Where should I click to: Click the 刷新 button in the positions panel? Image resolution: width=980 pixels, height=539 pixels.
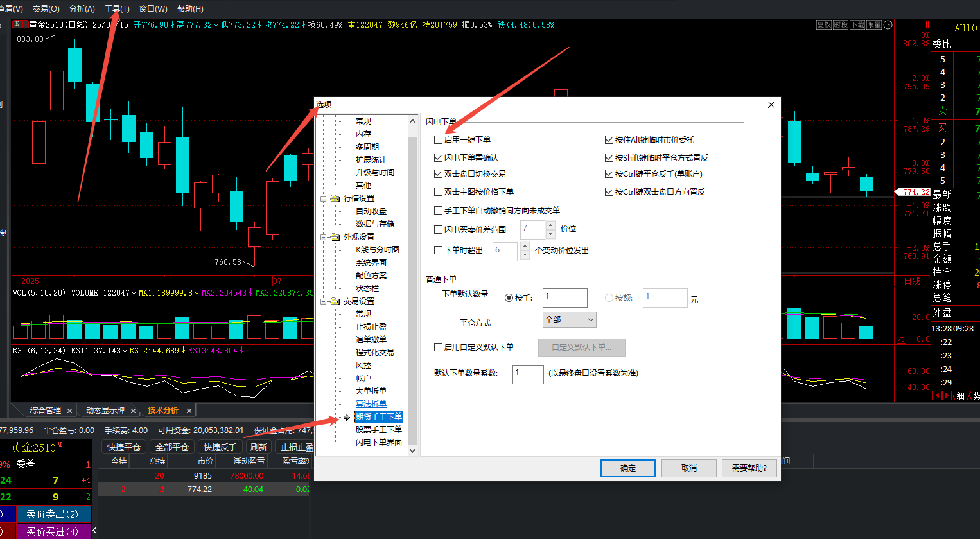(x=259, y=447)
